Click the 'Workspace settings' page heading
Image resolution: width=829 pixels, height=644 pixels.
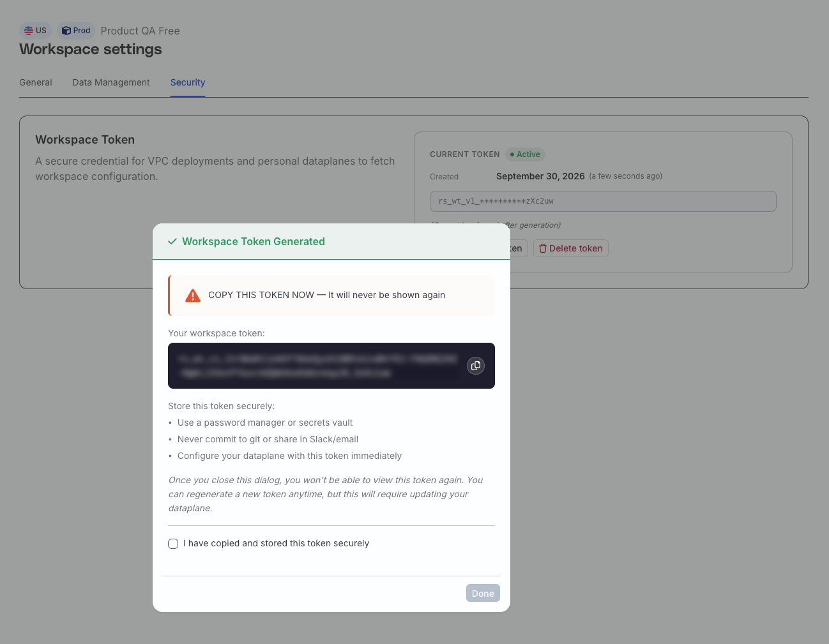pyautogui.click(x=91, y=49)
